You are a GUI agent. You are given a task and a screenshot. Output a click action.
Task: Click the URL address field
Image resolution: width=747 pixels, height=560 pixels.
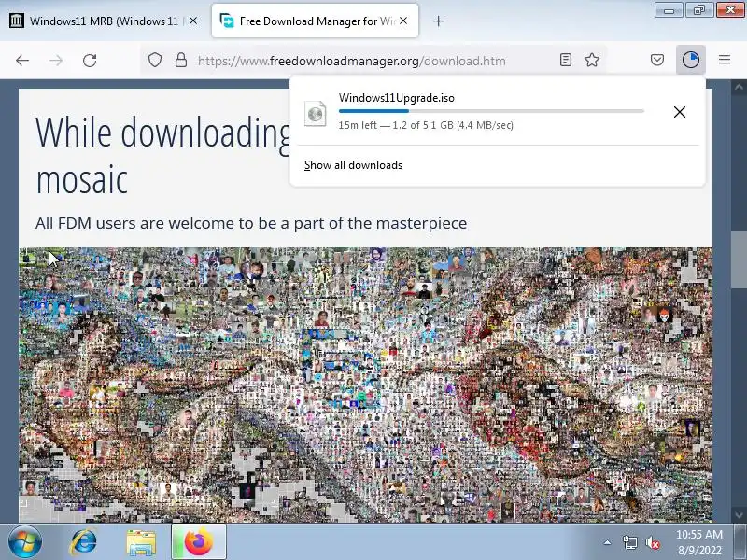tap(352, 61)
